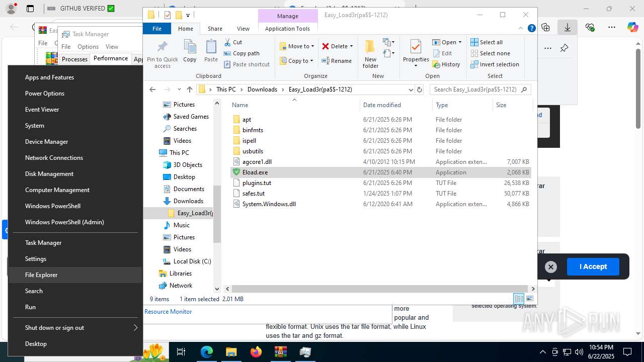Sort files by Date modified column
Viewport: 644px width, 362px height.
396,105
